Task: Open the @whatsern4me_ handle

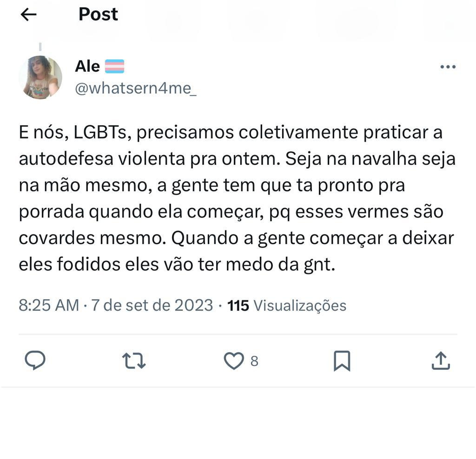Action: point(136,88)
